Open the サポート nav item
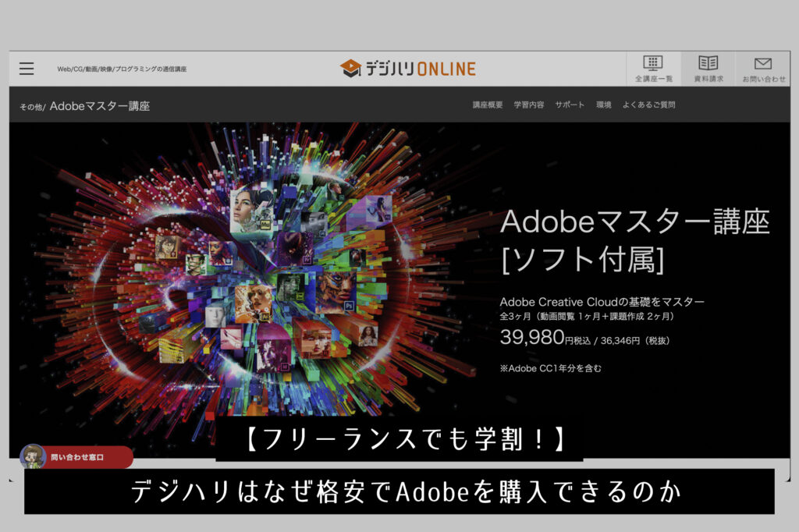The width and height of the screenshot is (799, 532). point(570,105)
